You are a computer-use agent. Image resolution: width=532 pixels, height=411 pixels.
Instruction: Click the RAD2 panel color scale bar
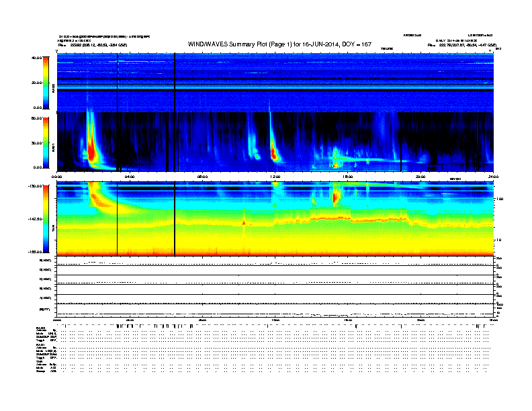(46, 83)
